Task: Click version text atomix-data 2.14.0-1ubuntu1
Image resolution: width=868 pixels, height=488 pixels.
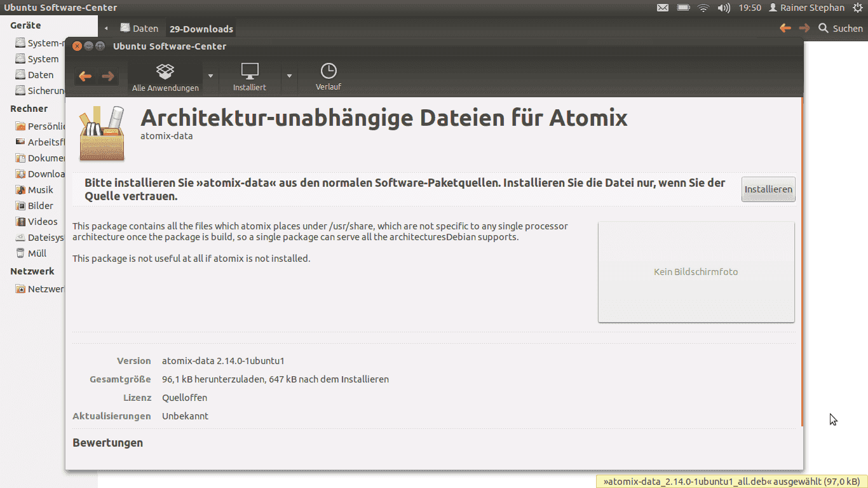Action: point(223,361)
